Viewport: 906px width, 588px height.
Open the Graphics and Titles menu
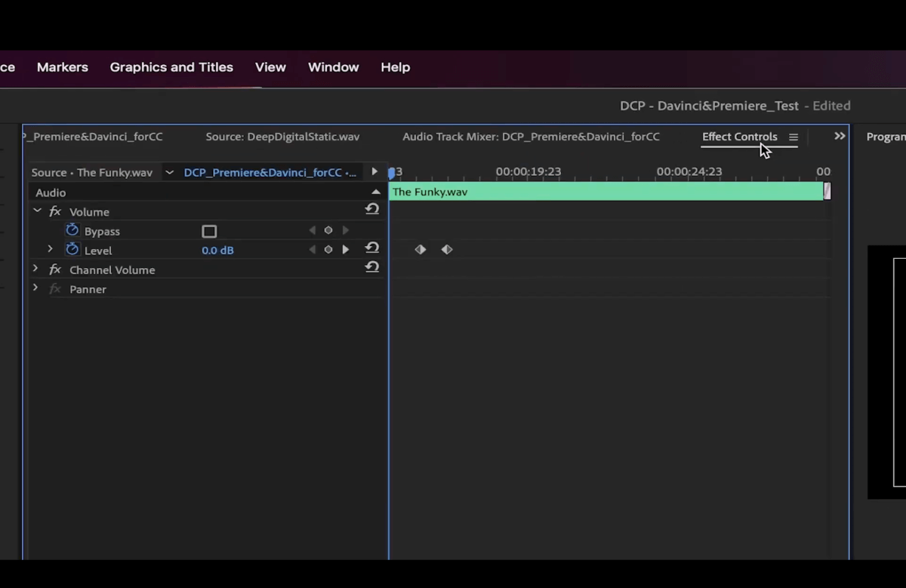(x=171, y=67)
